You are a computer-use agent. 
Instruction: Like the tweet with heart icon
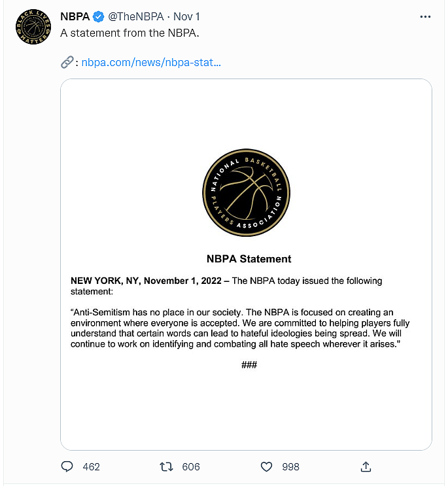(x=266, y=466)
